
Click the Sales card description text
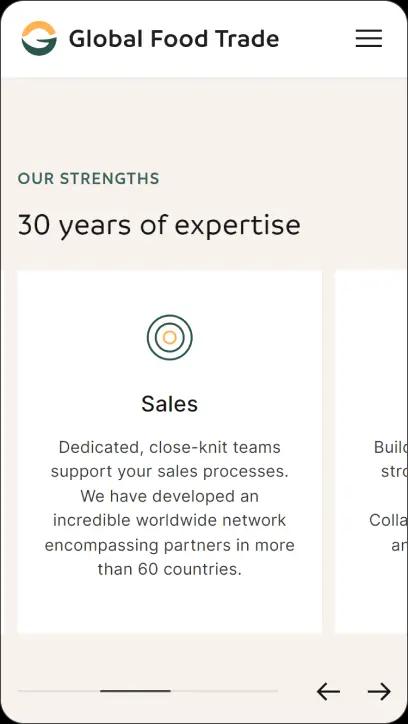click(170, 508)
